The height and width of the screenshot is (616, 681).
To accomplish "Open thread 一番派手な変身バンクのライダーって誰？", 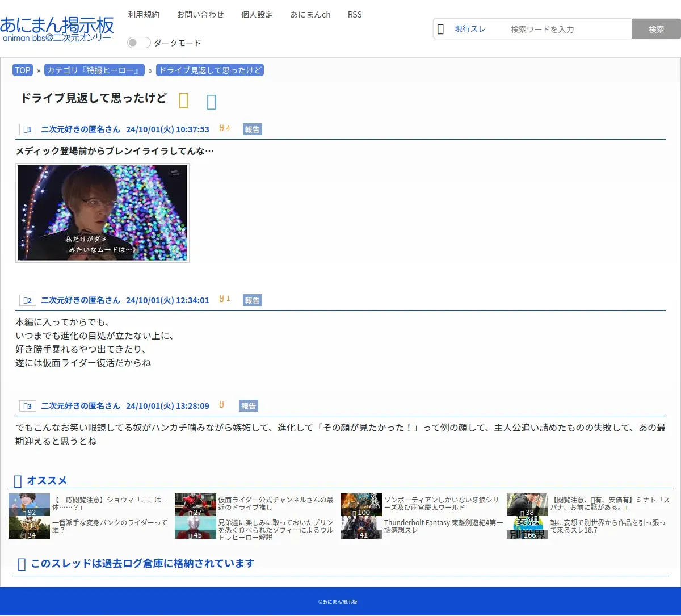I will click(x=110, y=526).
